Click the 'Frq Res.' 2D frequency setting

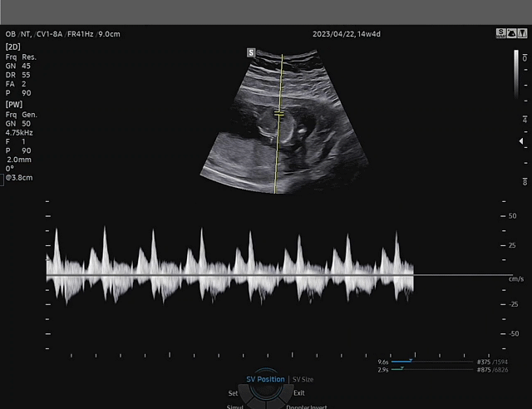[21, 57]
